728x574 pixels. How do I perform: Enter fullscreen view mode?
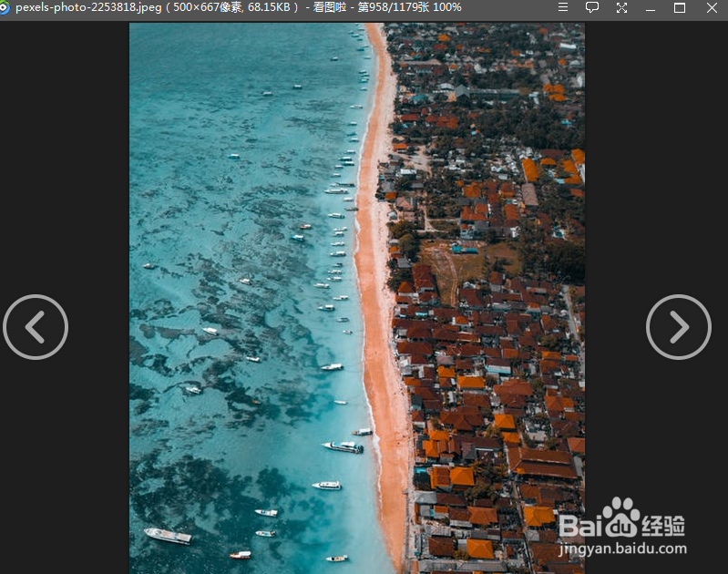tap(621, 7)
